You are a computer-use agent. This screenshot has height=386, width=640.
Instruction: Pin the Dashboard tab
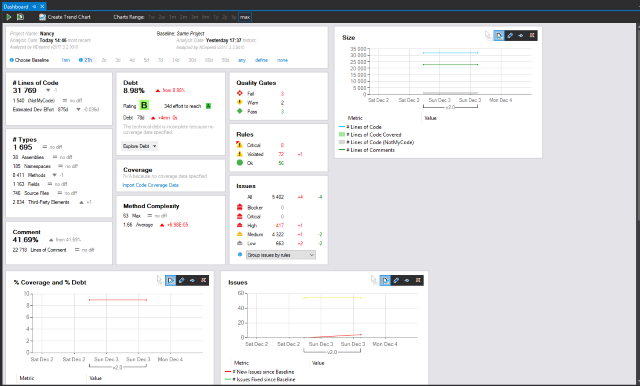pyautogui.click(x=35, y=7)
